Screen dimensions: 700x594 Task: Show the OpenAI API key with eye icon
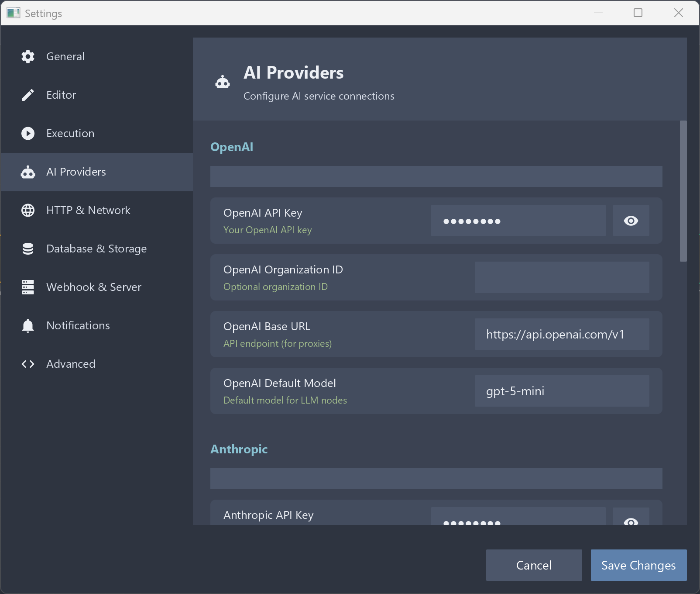[631, 221]
